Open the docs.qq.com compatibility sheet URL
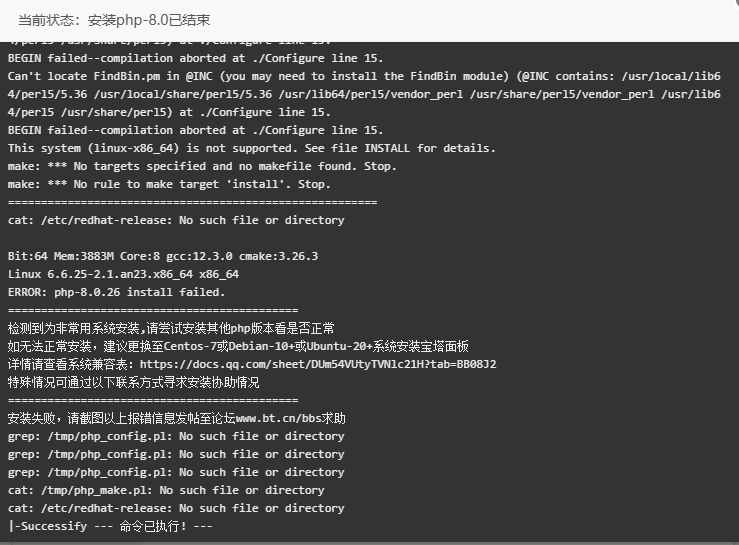This screenshot has height=545, width=739. click(x=318, y=364)
